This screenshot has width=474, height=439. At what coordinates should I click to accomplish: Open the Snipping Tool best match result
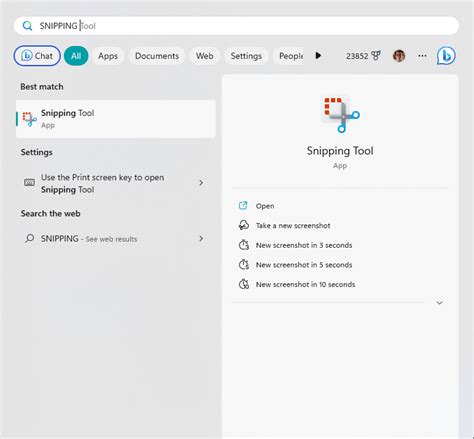tap(116, 119)
